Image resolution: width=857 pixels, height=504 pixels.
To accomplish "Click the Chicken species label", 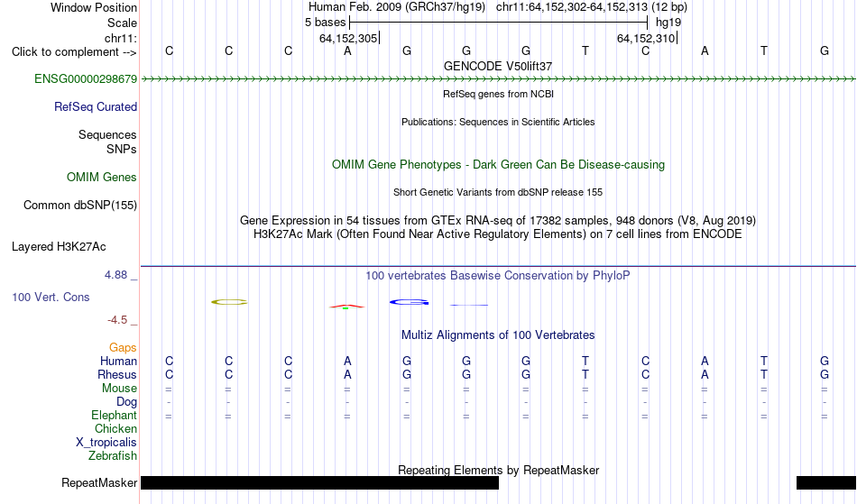I will [x=115, y=428].
